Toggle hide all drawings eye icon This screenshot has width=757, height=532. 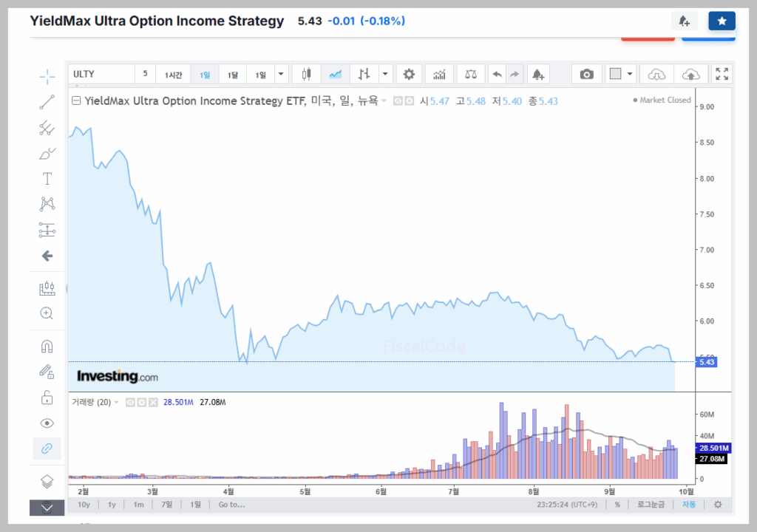point(47,423)
